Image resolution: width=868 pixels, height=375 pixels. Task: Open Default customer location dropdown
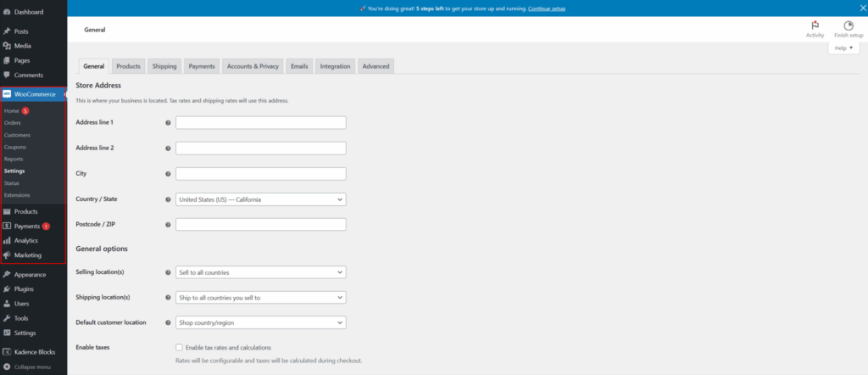pos(260,323)
